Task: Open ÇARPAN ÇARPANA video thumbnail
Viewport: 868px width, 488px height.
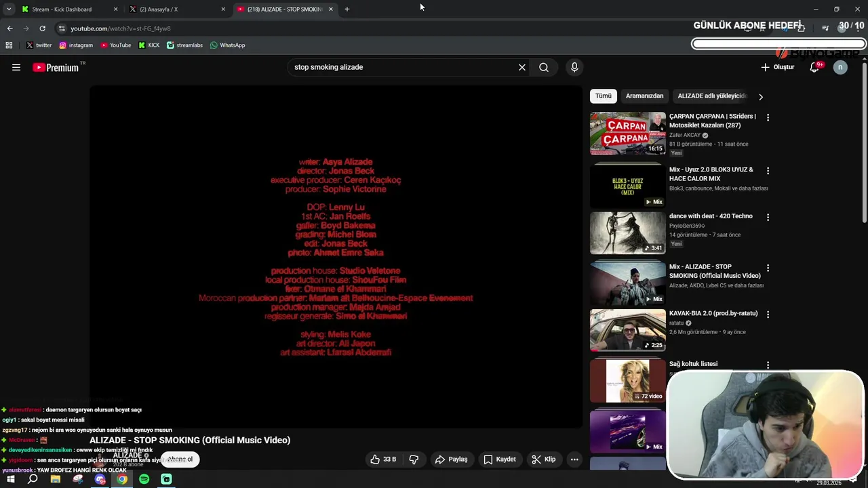Action: pos(628,134)
